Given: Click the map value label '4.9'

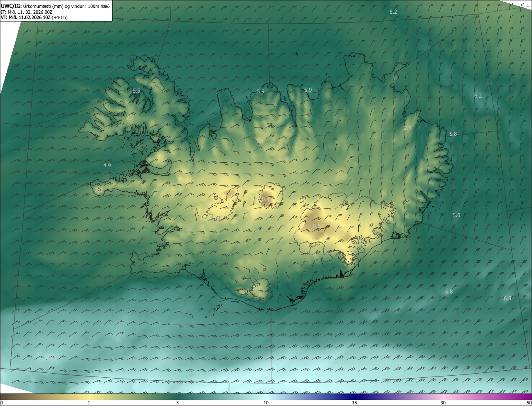Looking at the screenshot, I should [107, 165].
